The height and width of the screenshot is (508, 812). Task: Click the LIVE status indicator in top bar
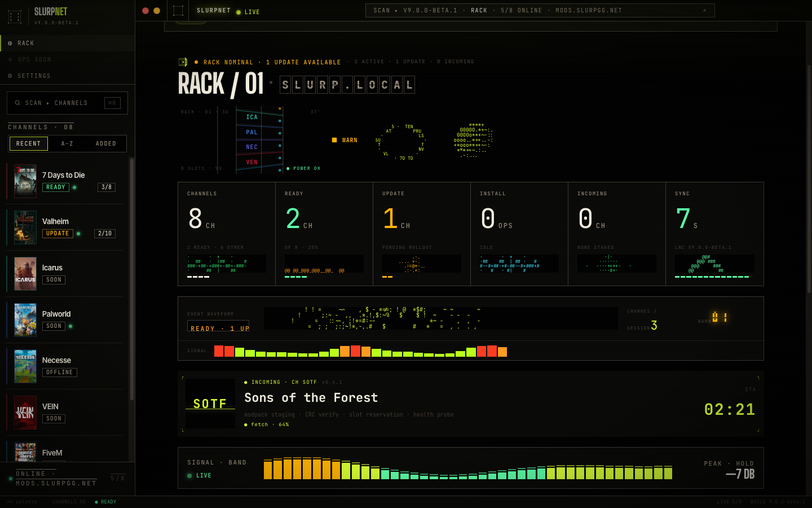248,12
